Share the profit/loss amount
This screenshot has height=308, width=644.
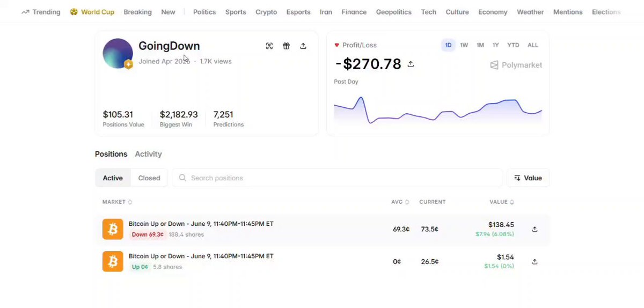pyautogui.click(x=411, y=64)
